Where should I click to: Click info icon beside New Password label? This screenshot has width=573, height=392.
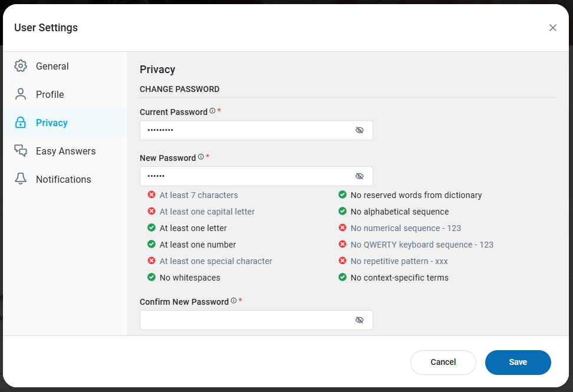point(200,157)
